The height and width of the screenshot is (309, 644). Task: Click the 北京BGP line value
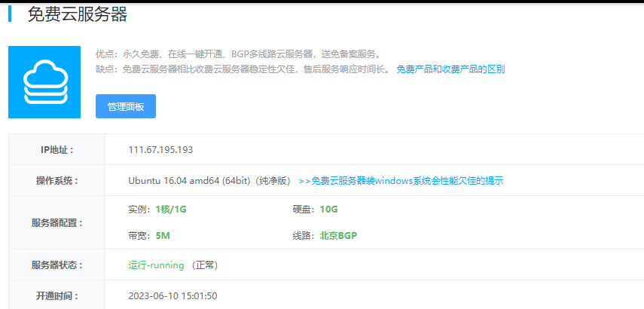338,236
